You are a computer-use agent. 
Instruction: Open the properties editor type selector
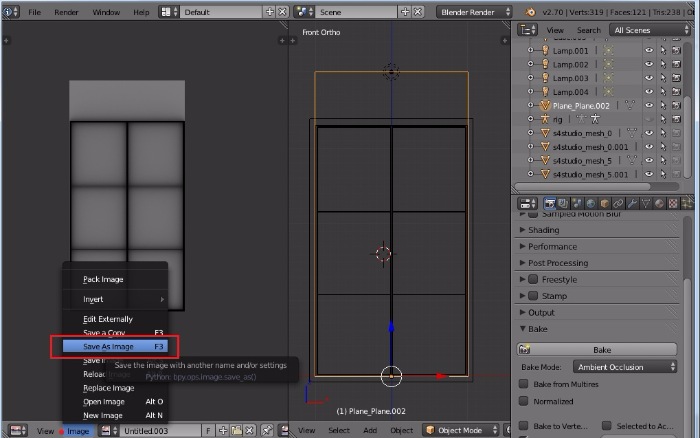[x=527, y=204]
